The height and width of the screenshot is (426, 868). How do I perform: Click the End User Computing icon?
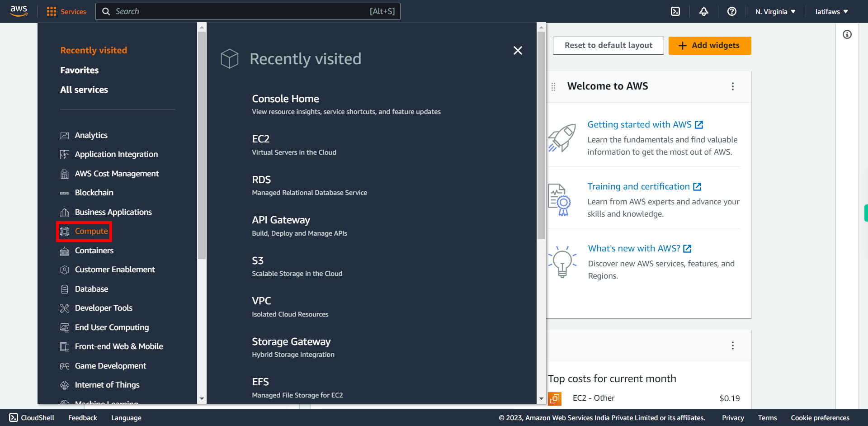click(x=65, y=327)
